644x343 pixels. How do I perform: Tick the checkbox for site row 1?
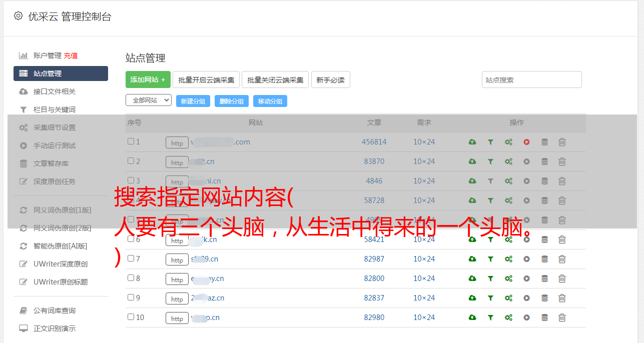click(131, 141)
